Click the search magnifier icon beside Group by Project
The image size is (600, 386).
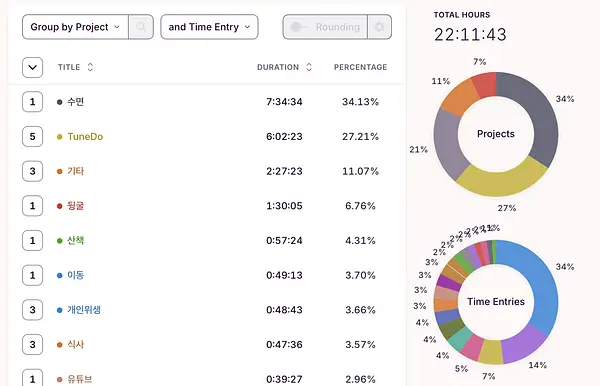(141, 27)
